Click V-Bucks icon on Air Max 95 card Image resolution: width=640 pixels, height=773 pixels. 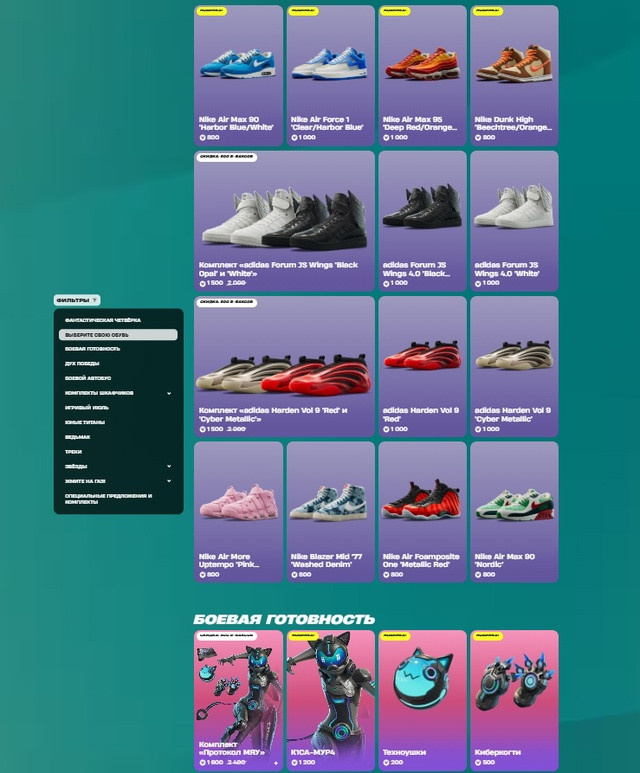pos(386,138)
